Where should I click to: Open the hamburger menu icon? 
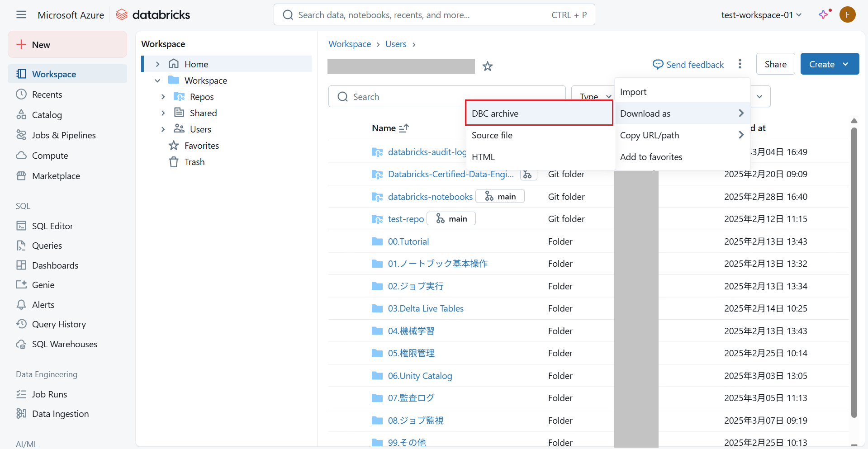(x=21, y=15)
